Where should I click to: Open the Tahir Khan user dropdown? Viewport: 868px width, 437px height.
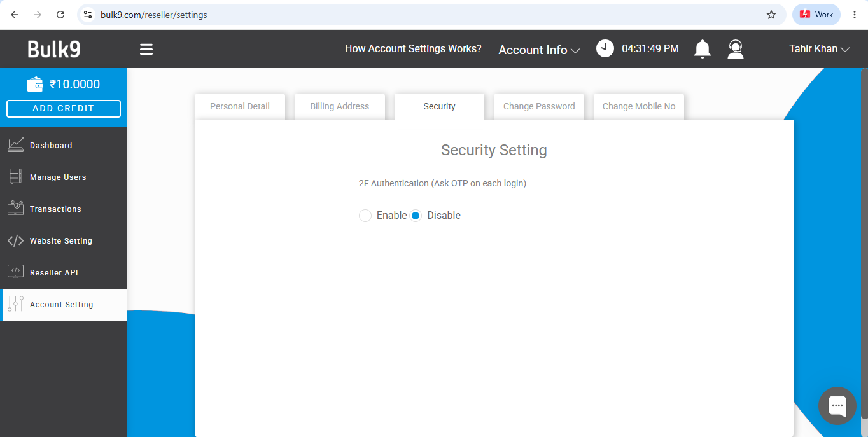[x=819, y=48]
